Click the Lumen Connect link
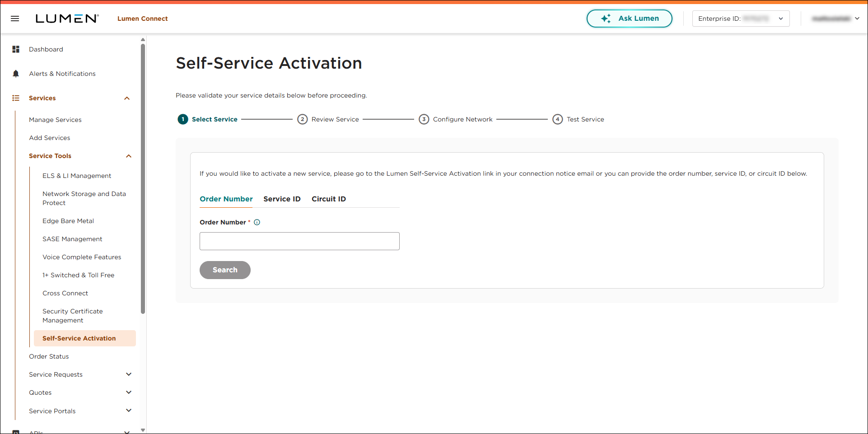This screenshot has height=434, width=868. coord(143,19)
